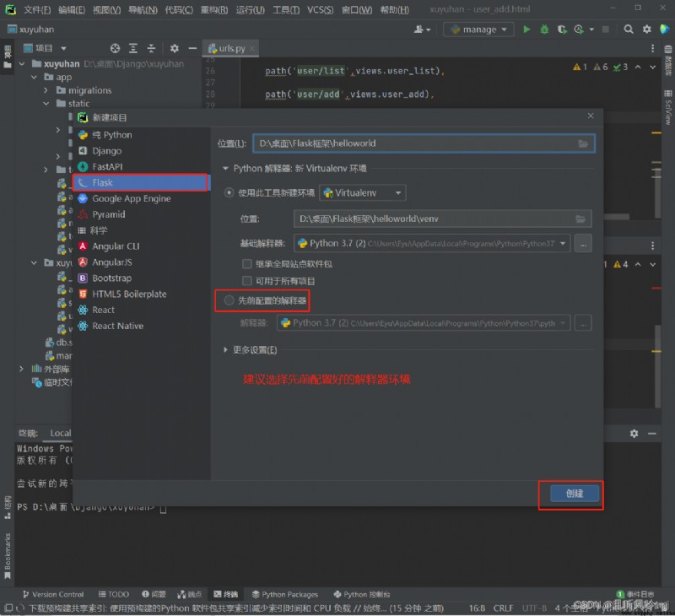Select Django project type
Image resolution: width=675 pixels, height=616 pixels.
coord(141,151)
